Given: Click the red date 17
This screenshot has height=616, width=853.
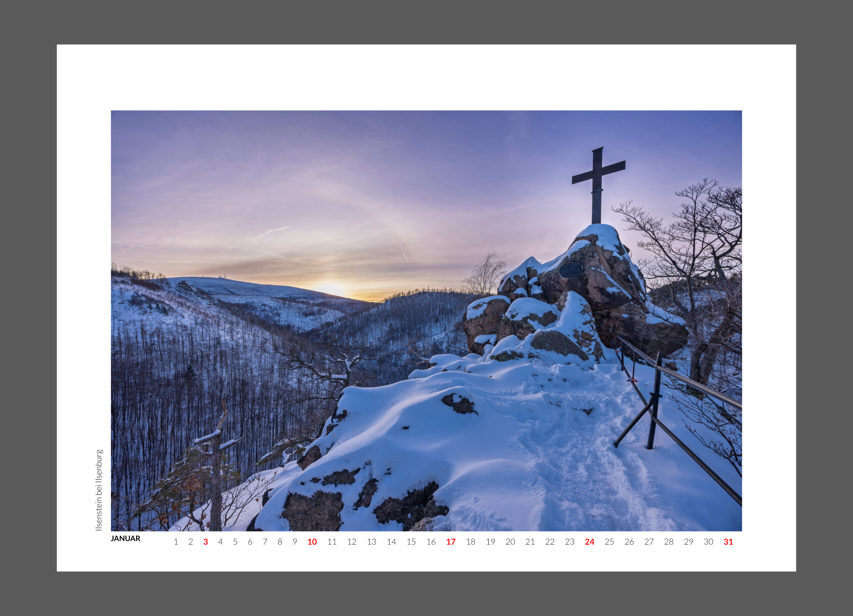Looking at the screenshot, I should 450,541.
